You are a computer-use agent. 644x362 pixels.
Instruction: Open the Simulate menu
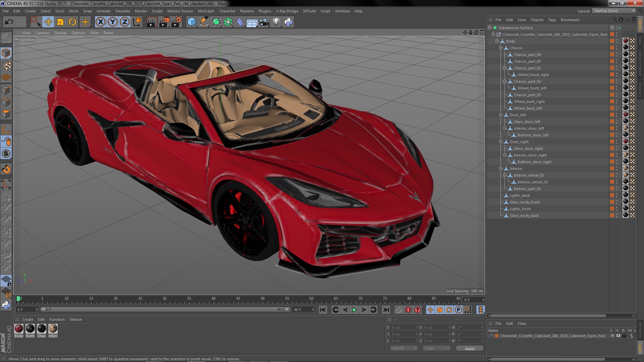click(122, 11)
